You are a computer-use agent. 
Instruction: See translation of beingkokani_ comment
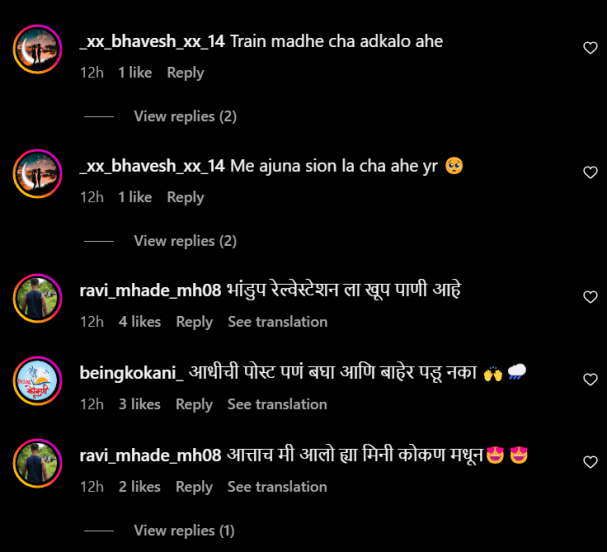click(x=277, y=405)
